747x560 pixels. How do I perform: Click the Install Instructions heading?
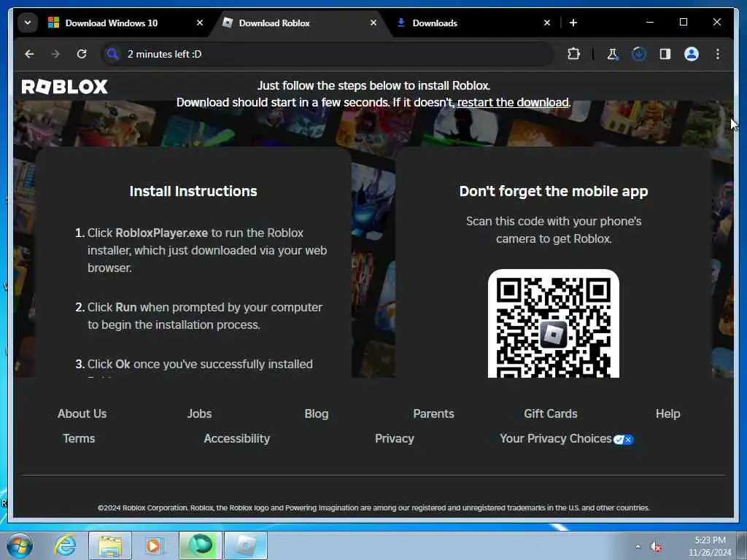(x=193, y=191)
